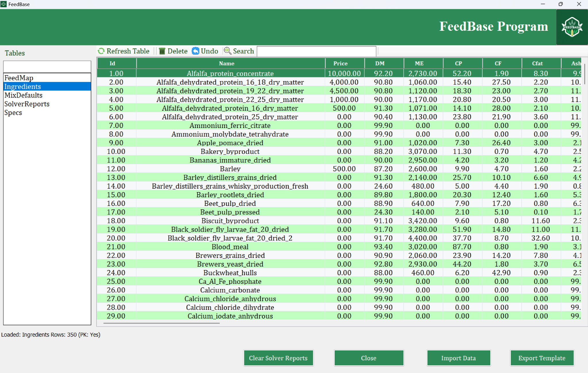Click the ME column header
This screenshot has height=373, width=588.
[x=419, y=63]
